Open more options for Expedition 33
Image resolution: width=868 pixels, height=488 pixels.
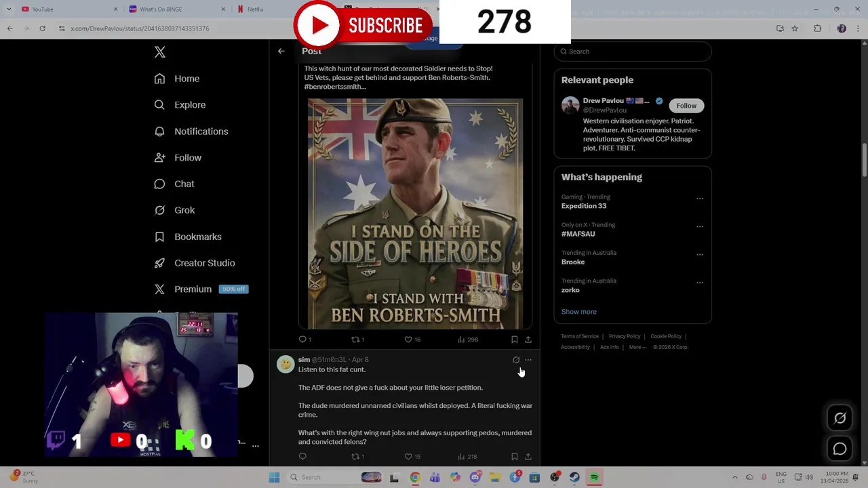700,199
